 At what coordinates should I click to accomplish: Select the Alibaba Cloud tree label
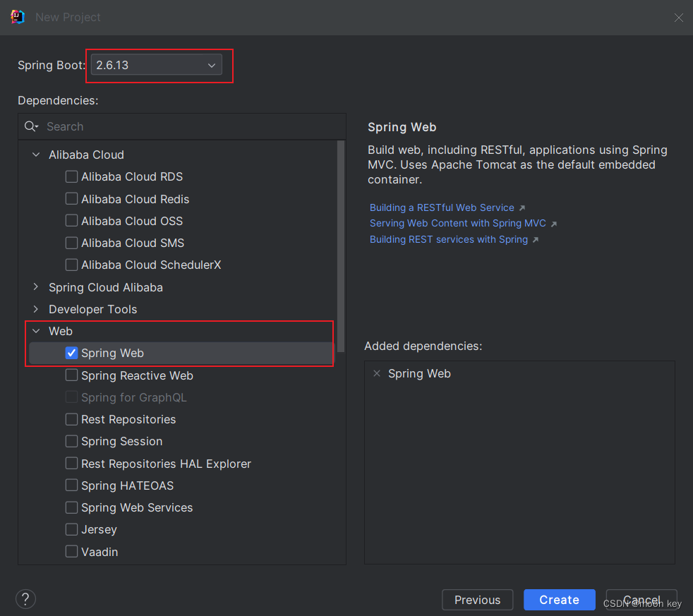click(86, 155)
